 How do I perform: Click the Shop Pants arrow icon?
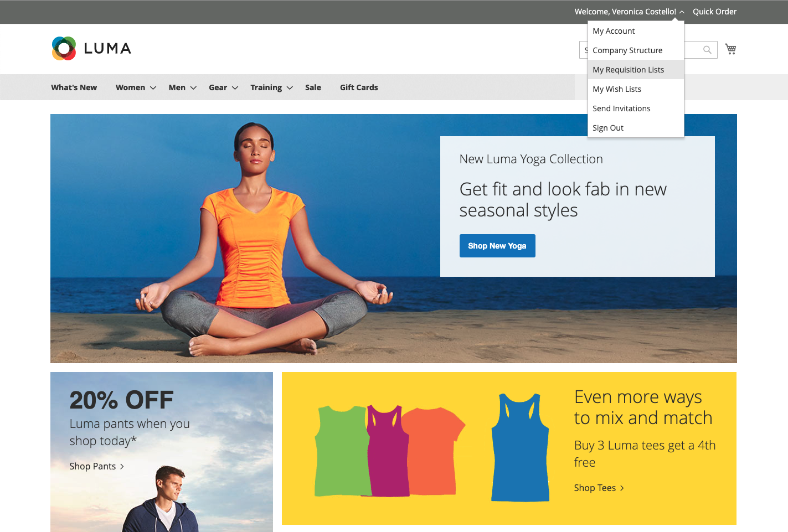pos(122,467)
